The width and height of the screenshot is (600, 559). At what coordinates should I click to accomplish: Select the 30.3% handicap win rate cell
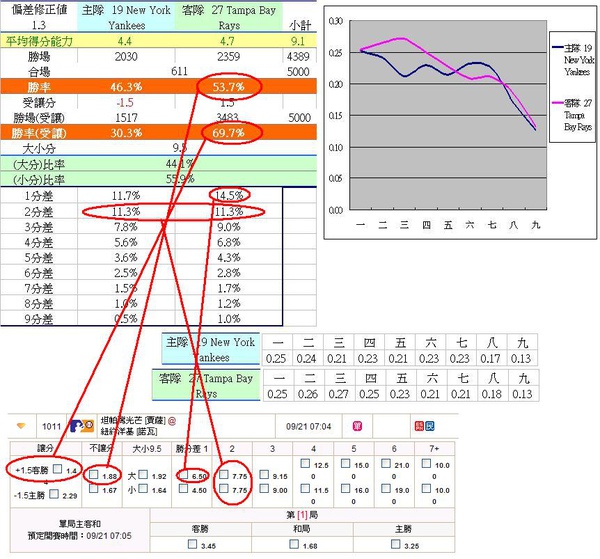126,133
